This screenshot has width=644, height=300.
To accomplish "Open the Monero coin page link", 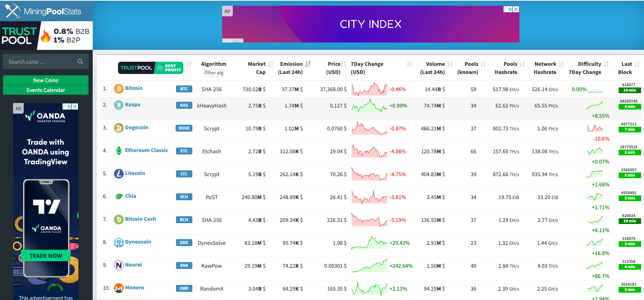I will (x=134, y=288).
